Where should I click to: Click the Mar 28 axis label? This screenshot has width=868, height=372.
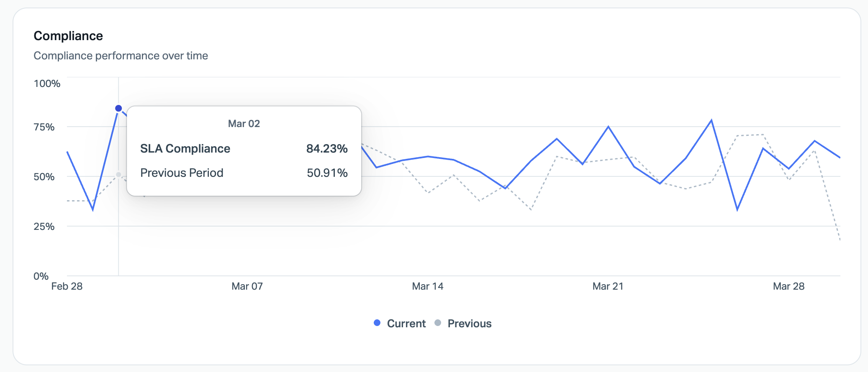coord(788,286)
